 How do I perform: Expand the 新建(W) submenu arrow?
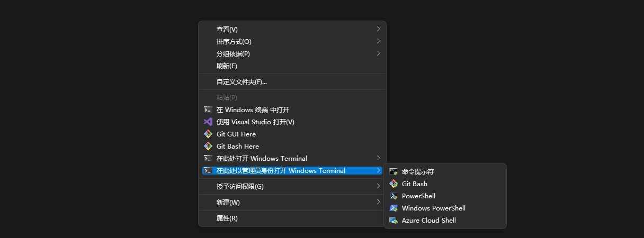(378, 202)
